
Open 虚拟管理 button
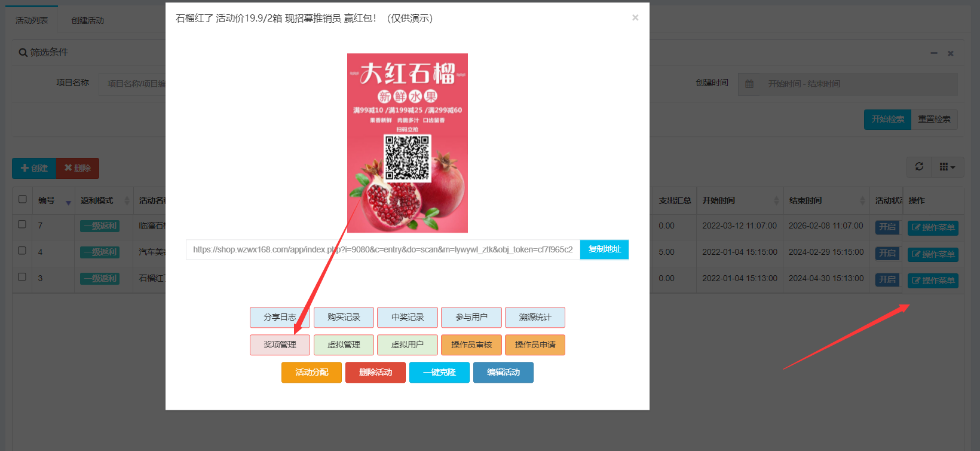coord(344,345)
